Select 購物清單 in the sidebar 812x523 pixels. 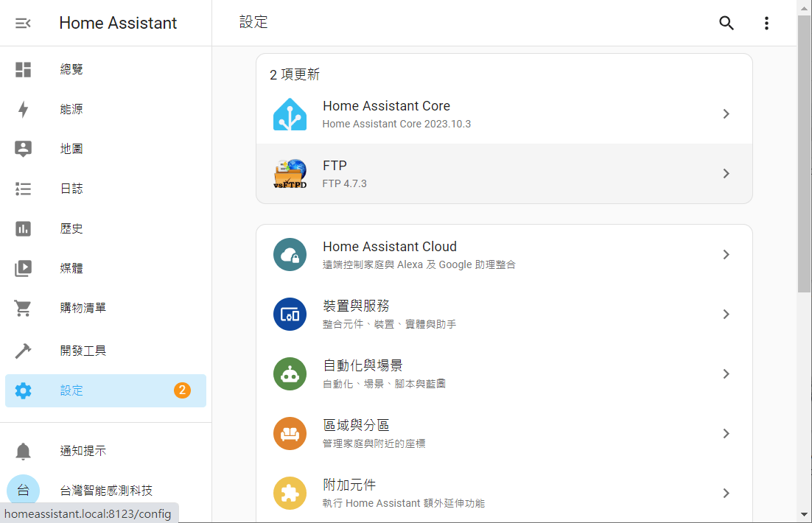point(83,308)
